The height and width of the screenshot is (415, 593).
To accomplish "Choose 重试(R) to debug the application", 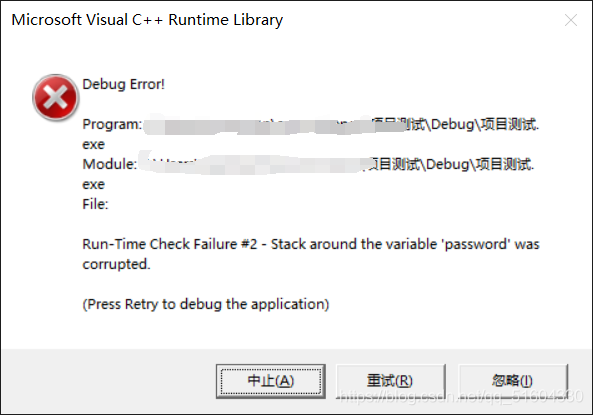I will click(390, 381).
